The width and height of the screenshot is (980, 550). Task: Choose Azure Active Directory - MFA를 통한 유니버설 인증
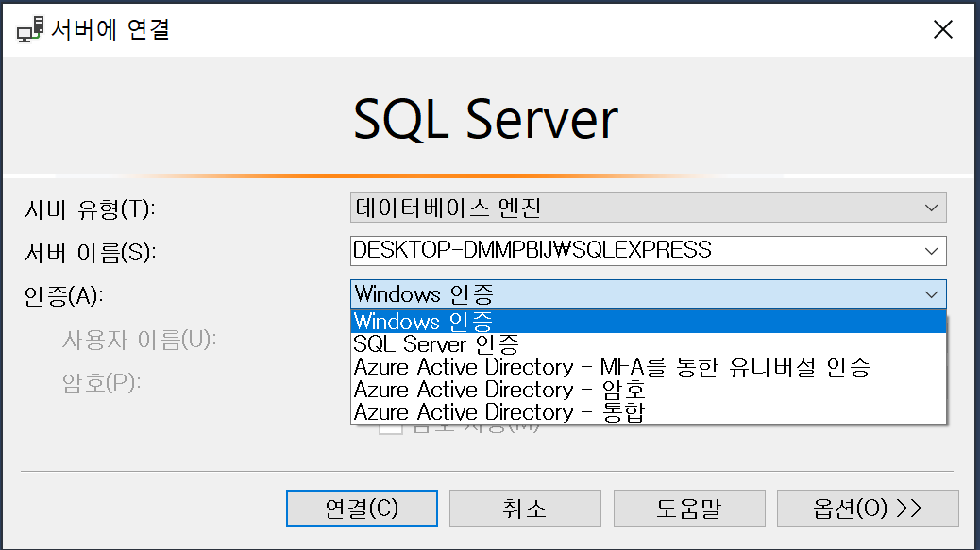click(648, 367)
